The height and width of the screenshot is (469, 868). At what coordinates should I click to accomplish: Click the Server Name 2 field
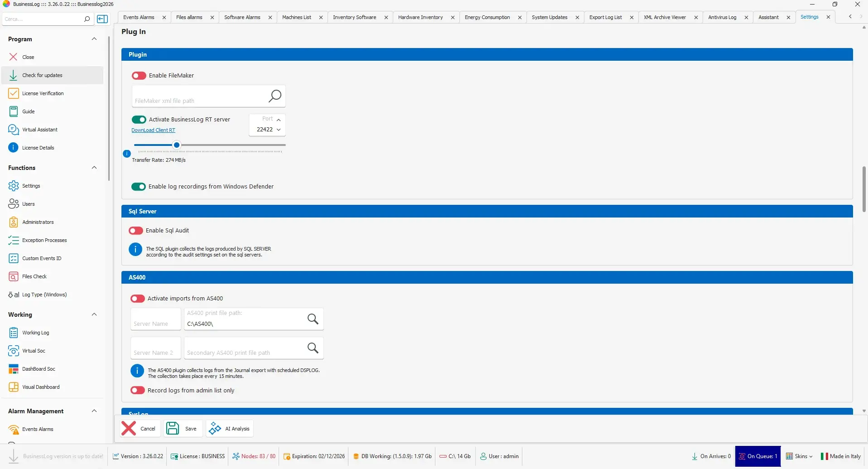(156, 348)
